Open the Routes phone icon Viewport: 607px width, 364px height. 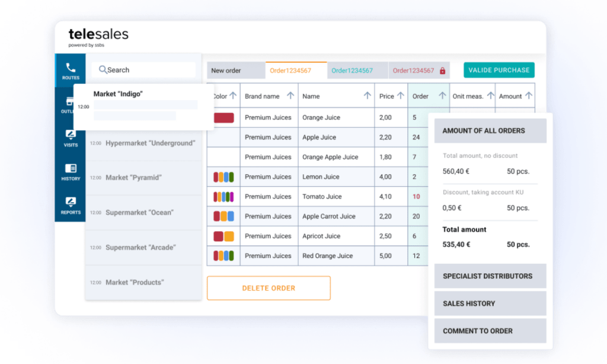[71, 67]
